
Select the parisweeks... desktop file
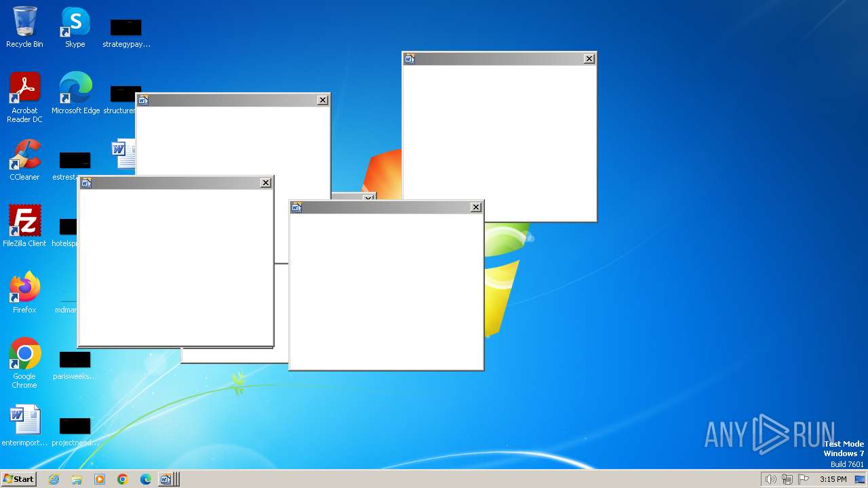(x=75, y=365)
